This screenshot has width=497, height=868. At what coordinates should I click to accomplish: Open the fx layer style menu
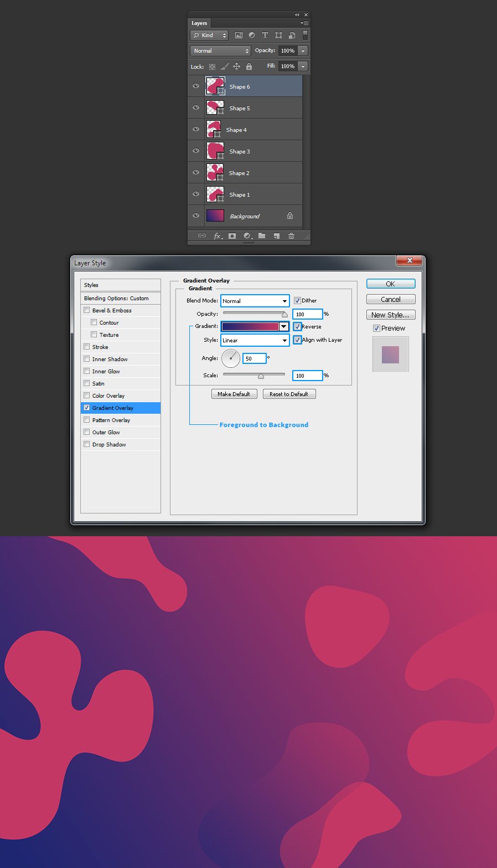218,236
